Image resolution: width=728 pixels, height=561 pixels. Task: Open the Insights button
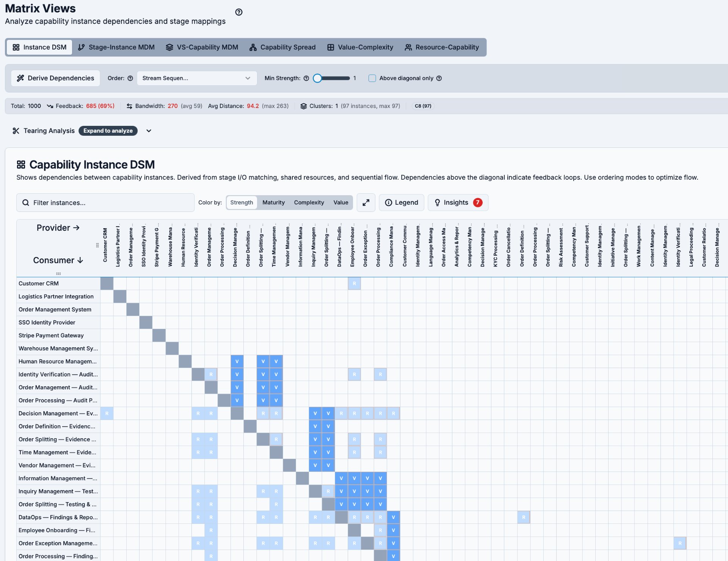(x=458, y=202)
